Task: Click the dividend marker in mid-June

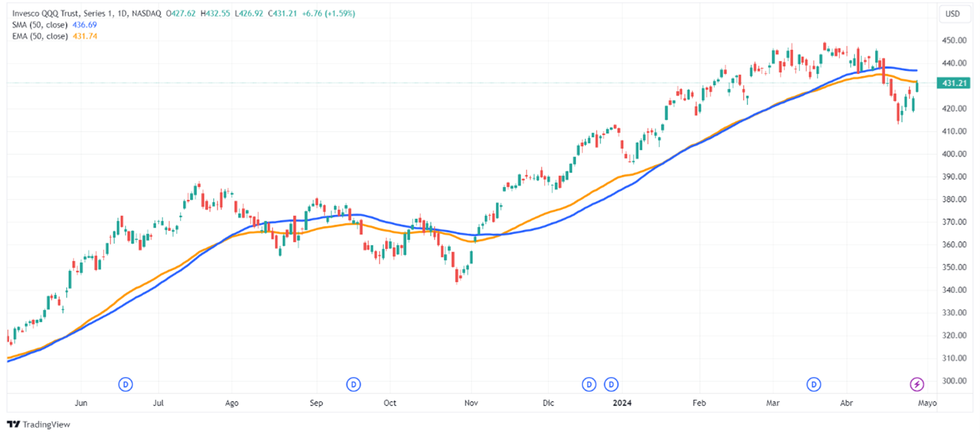Action: (126, 384)
